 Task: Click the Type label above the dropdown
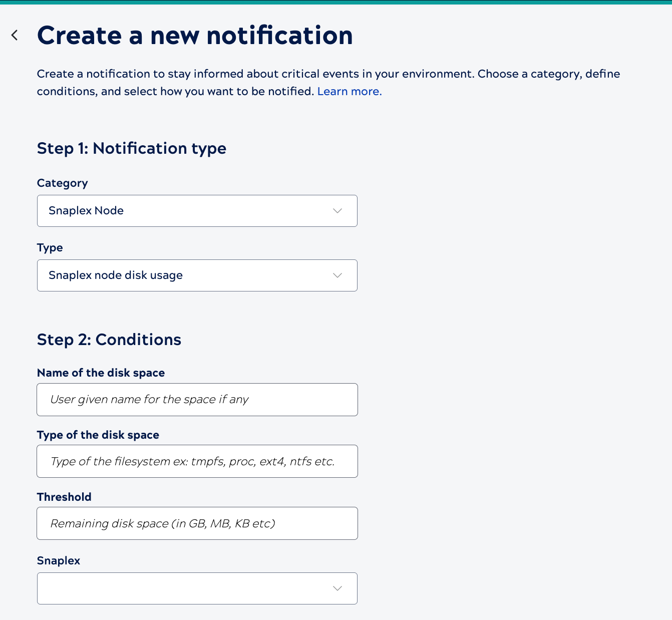pyautogui.click(x=50, y=247)
